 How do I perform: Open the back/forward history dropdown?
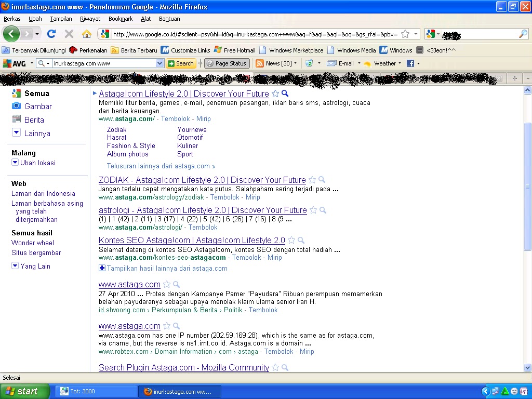pos(37,34)
